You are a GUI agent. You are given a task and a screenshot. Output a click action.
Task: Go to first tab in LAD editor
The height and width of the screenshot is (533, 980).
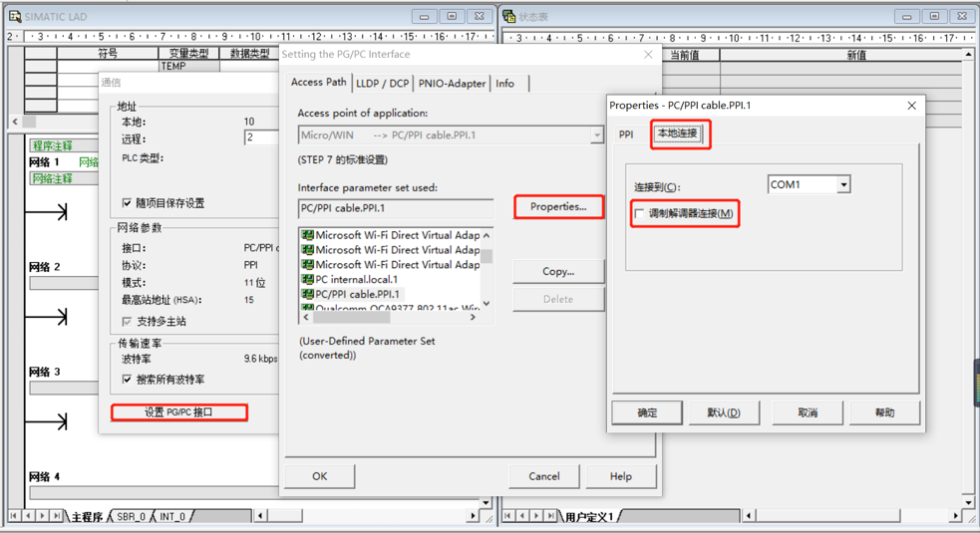(14, 515)
